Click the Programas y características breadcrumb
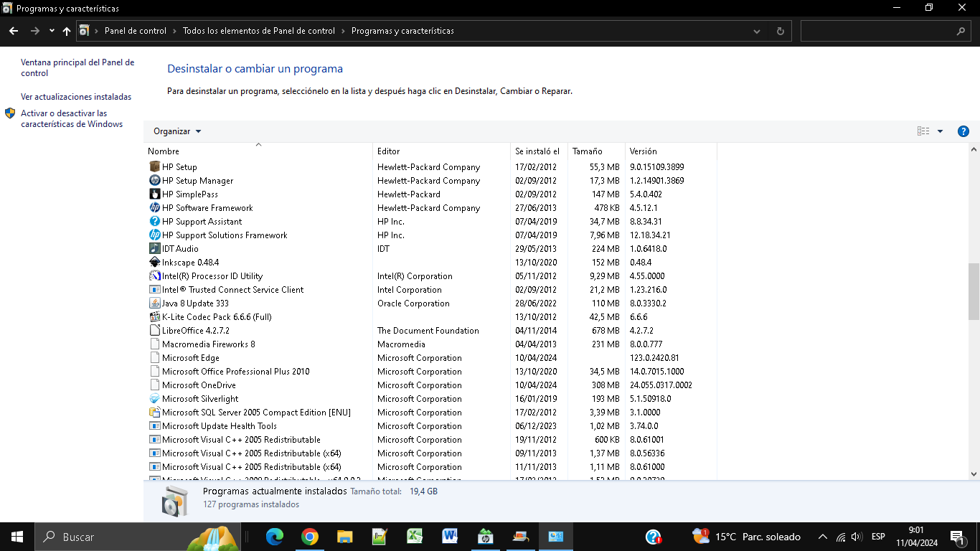980x551 pixels. [x=402, y=31]
